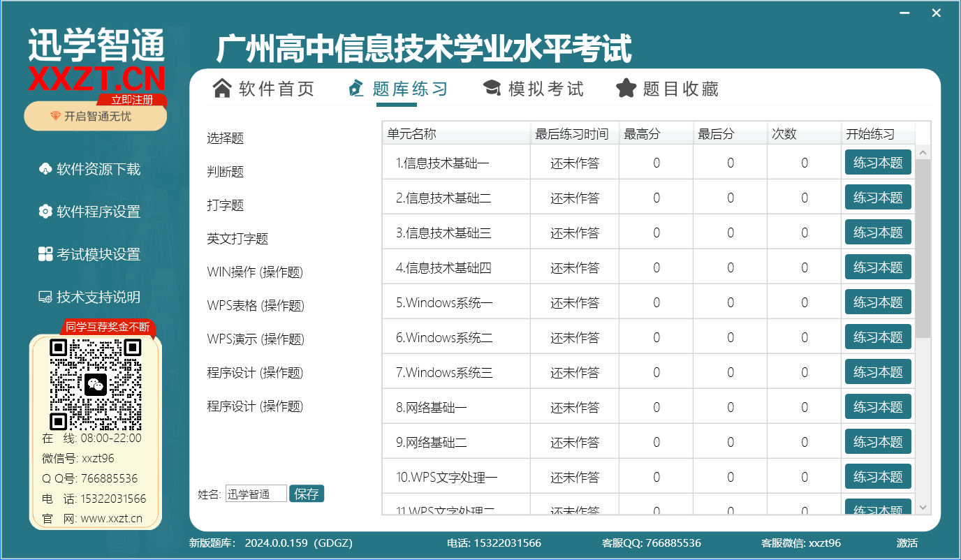Image resolution: width=961 pixels, height=560 pixels.
Task: Click the home icon on 软件首页
Action: pos(220,88)
